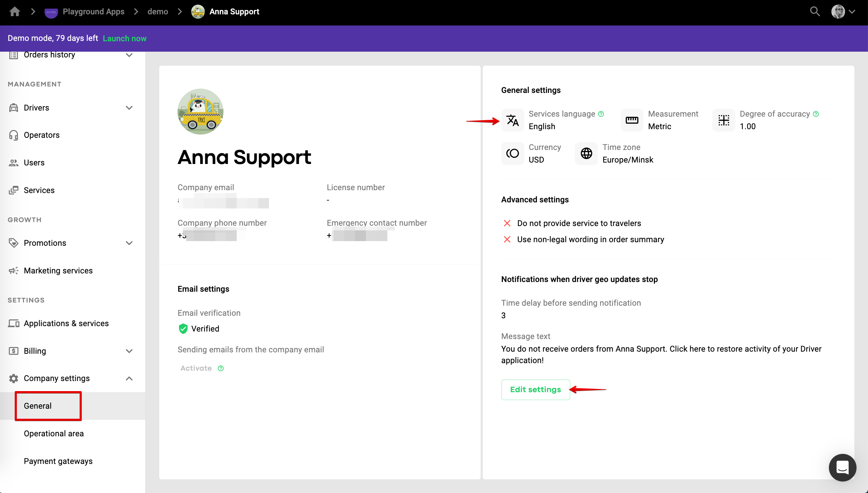Image resolution: width=868 pixels, height=493 pixels.
Task: Click the Edit settings button
Action: pos(535,390)
